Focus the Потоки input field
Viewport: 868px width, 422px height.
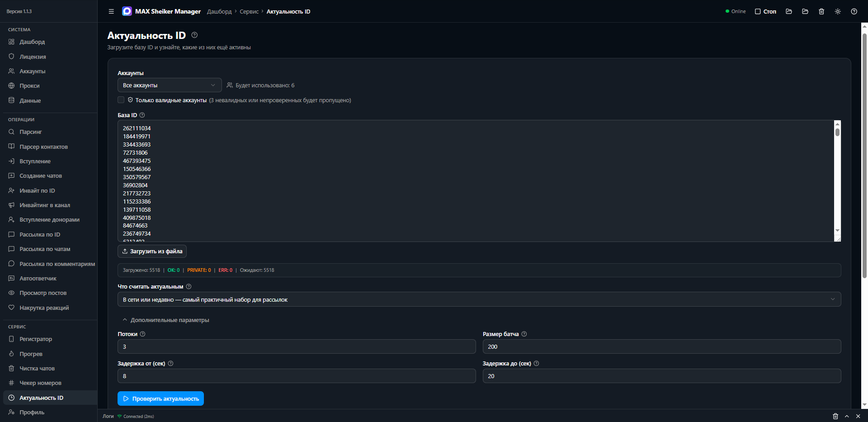297,346
